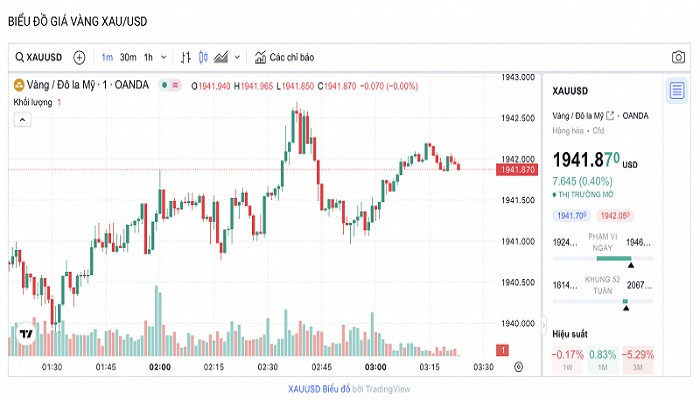Collapse the legend with the chevron button
This screenshot has height=400, width=700.
coord(22,120)
